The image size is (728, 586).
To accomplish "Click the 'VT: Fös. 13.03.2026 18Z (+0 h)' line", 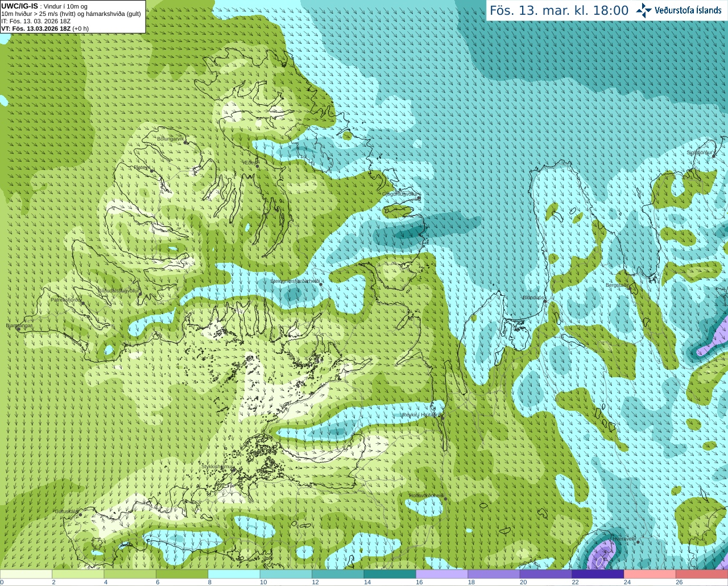I will (45, 28).
